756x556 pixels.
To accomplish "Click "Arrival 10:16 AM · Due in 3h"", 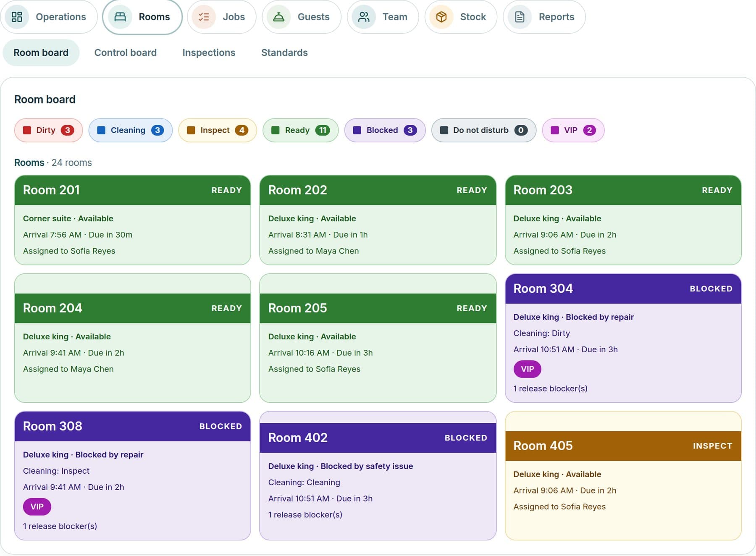I will coord(320,353).
